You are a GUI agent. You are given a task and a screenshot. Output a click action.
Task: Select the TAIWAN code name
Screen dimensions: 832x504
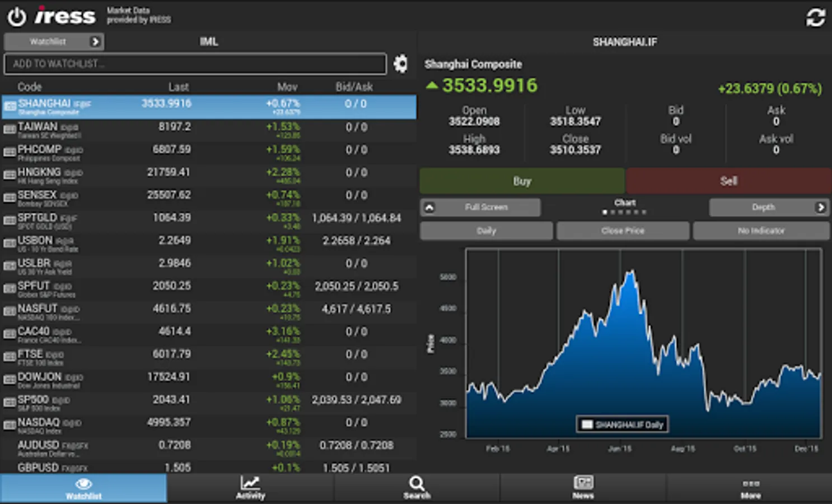38,127
